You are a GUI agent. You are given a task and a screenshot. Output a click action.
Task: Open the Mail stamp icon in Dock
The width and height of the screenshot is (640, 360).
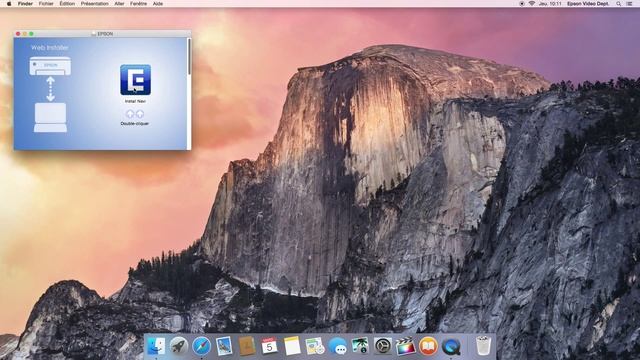(224, 346)
